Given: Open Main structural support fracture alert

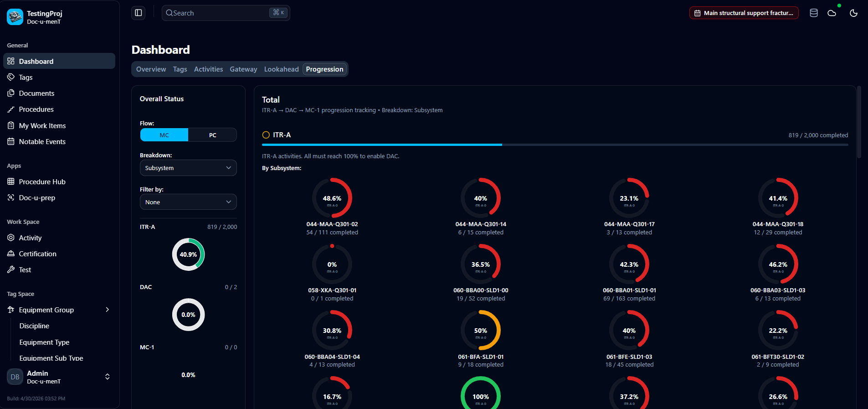Looking at the screenshot, I should tap(744, 13).
